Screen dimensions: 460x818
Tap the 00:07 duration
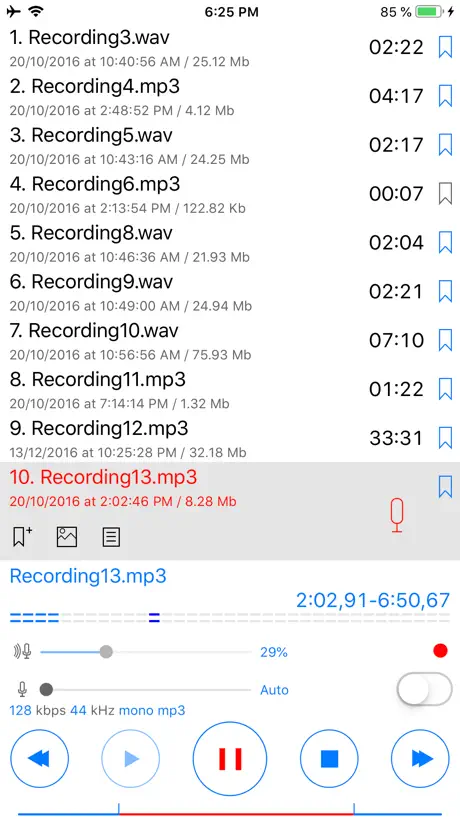[x=396, y=194]
